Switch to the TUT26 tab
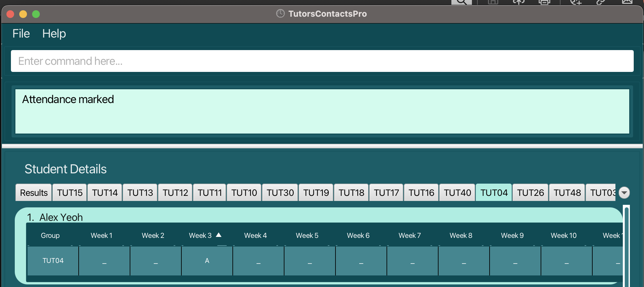 [530, 193]
